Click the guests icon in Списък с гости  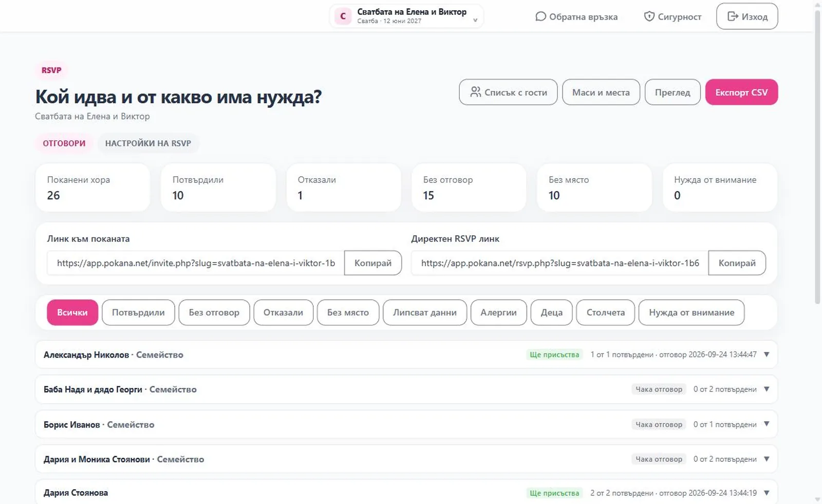tap(476, 92)
